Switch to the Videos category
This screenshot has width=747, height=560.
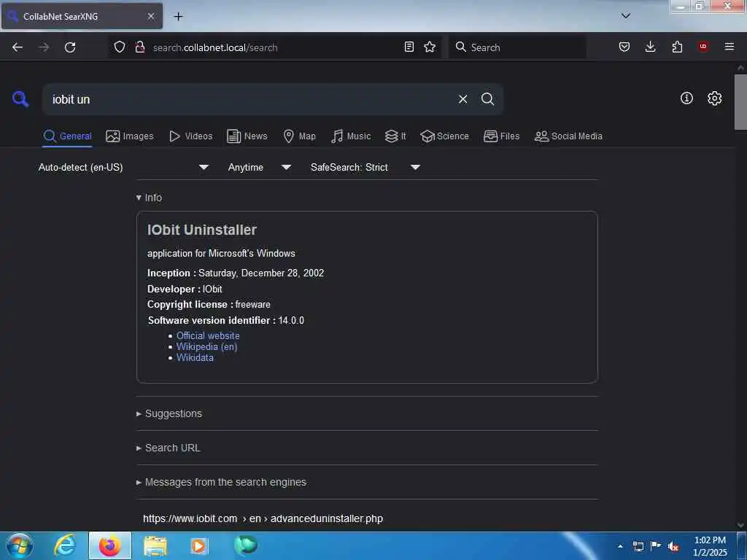[190, 136]
